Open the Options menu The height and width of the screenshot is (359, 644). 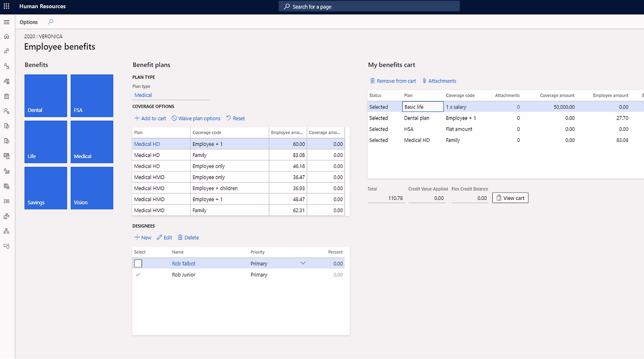click(x=29, y=22)
